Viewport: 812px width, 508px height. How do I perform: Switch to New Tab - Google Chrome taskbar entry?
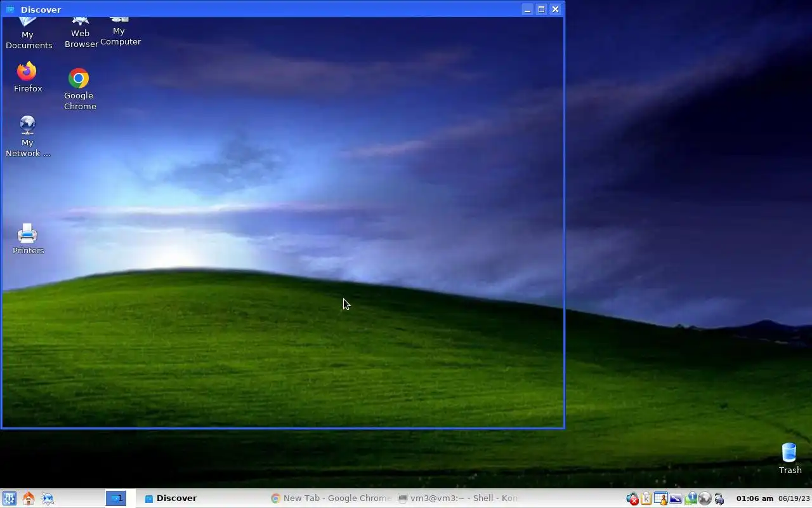331,498
